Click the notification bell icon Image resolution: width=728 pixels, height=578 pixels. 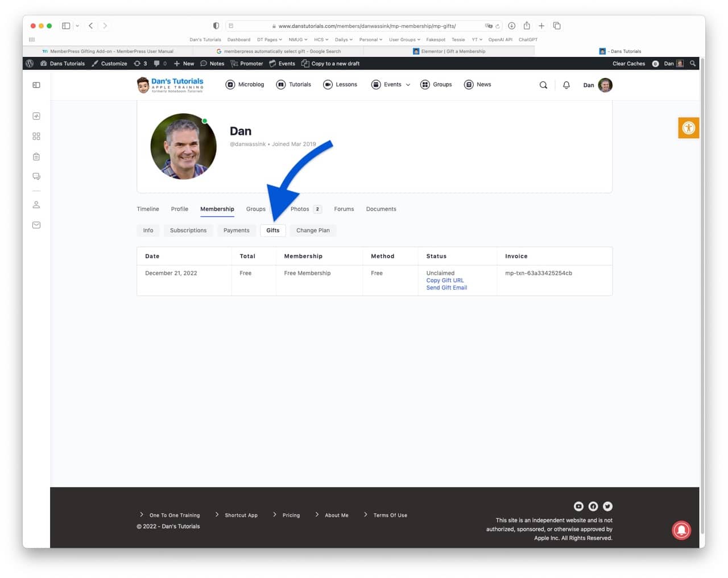(566, 85)
